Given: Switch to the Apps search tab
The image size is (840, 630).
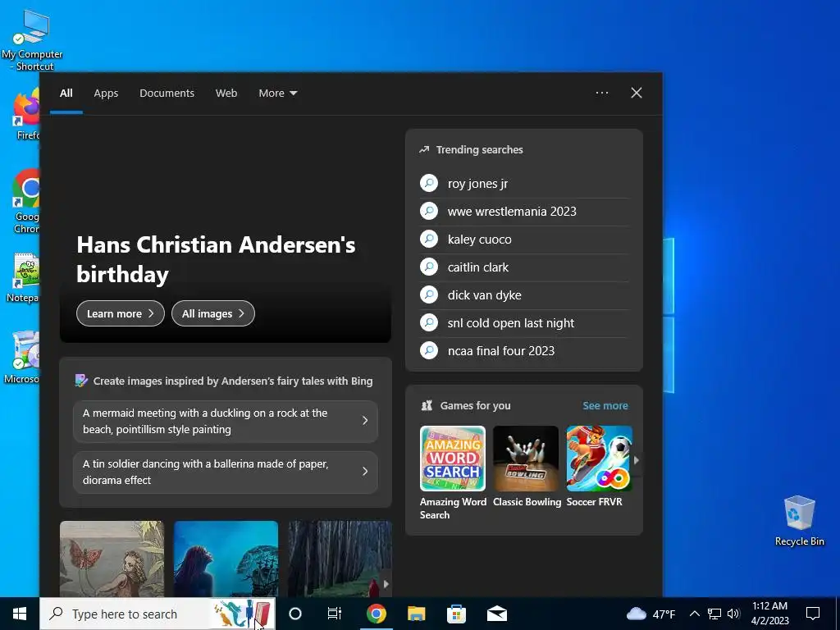Looking at the screenshot, I should tap(106, 94).
